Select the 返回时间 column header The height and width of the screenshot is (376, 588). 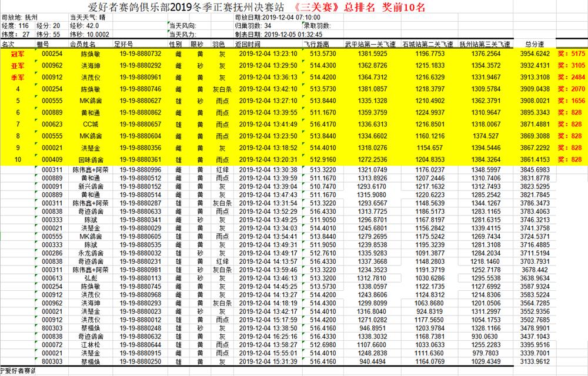click(x=248, y=44)
